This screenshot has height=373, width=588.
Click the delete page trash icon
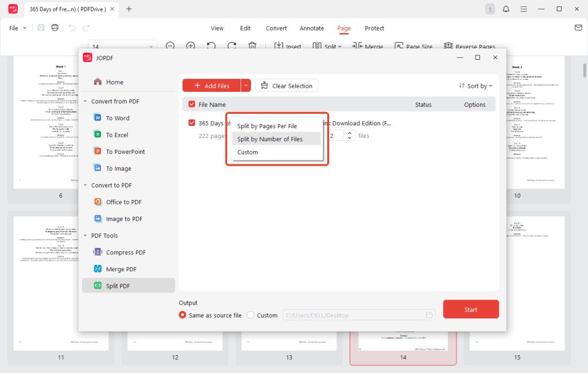[252, 45]
